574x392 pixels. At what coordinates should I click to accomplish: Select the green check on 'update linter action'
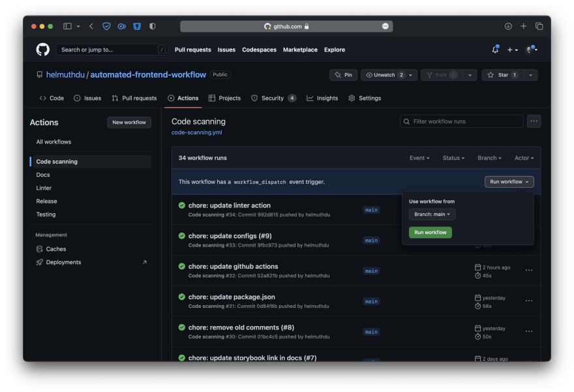pos(181,205)
